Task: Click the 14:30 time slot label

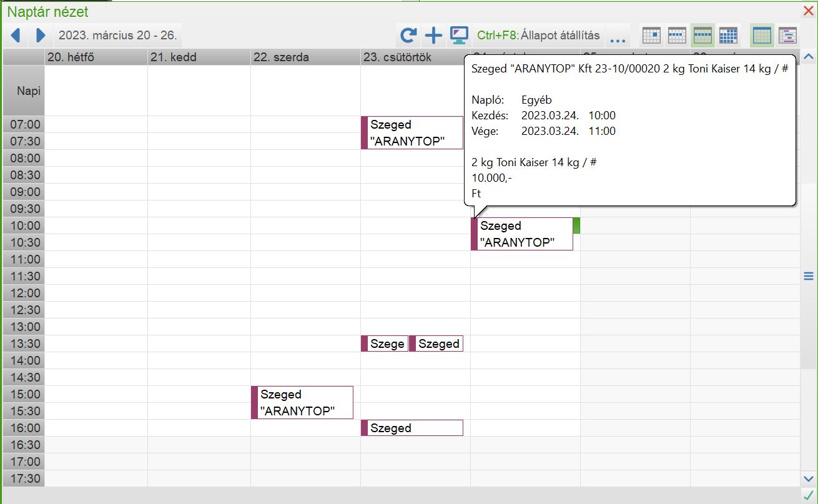Action: click(24, 377)
